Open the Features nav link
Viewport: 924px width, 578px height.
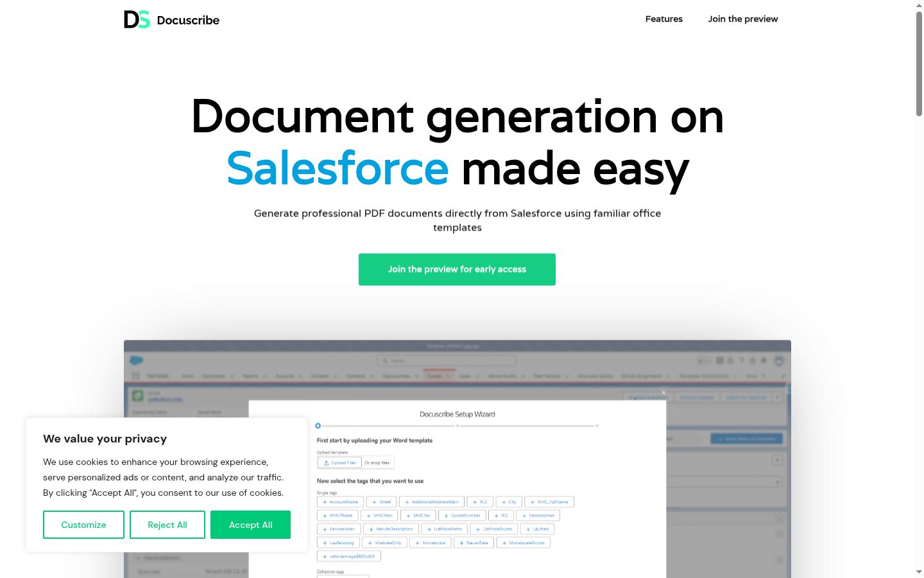(664, 19)
